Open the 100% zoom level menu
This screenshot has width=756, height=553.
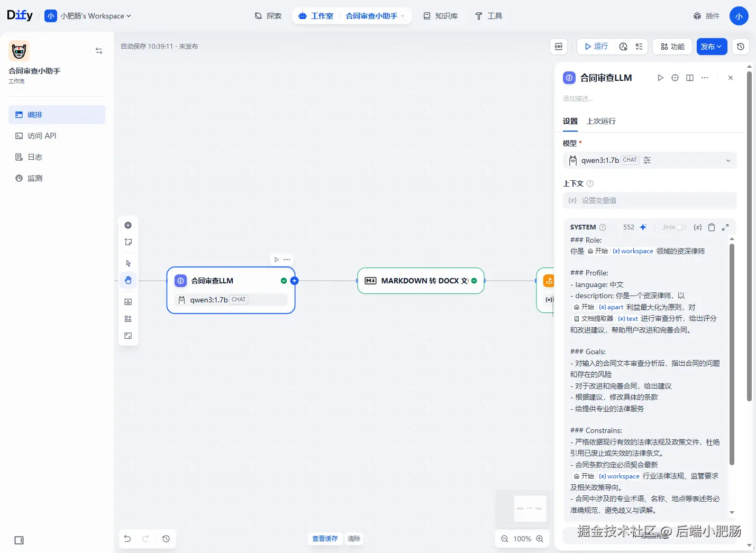point(522,539)
